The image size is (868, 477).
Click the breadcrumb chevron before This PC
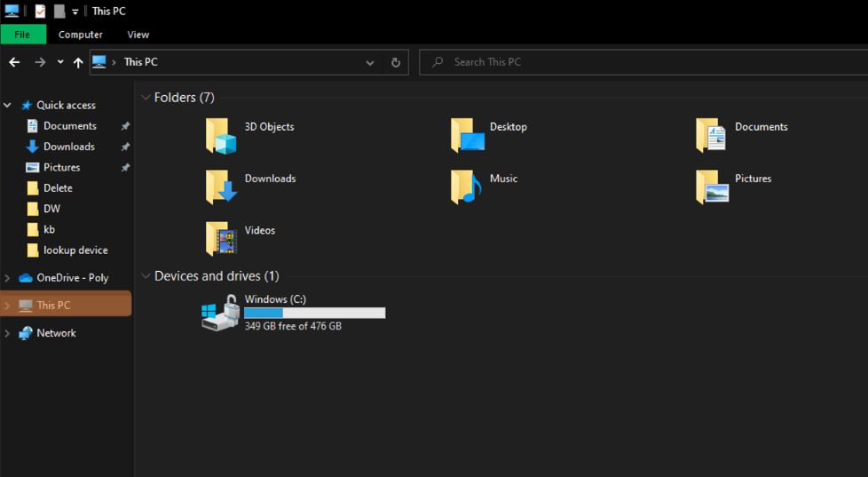pyautogui.click(x=114, y=62)
